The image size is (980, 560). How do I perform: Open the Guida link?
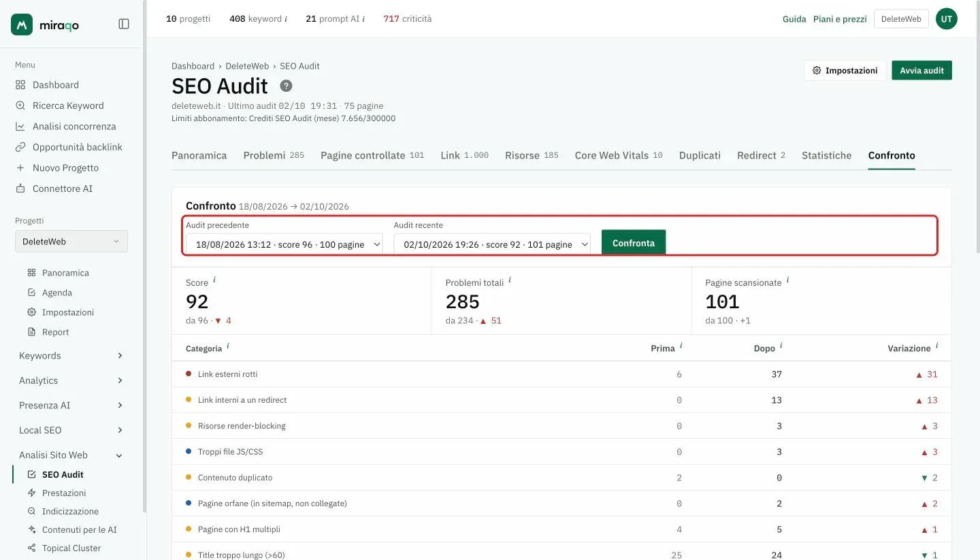[794, 19]
